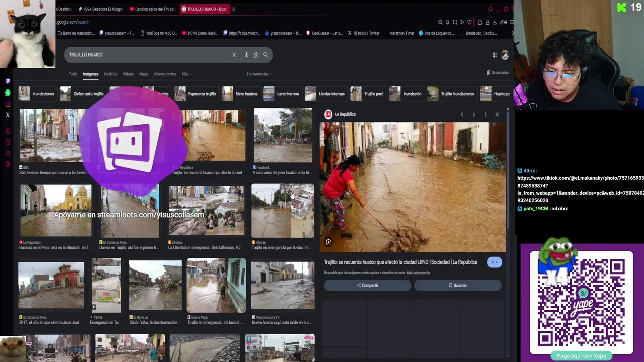Screen dimensions: 644x362
Task: Click the AI button in browser toolbar
Action: 503,22
